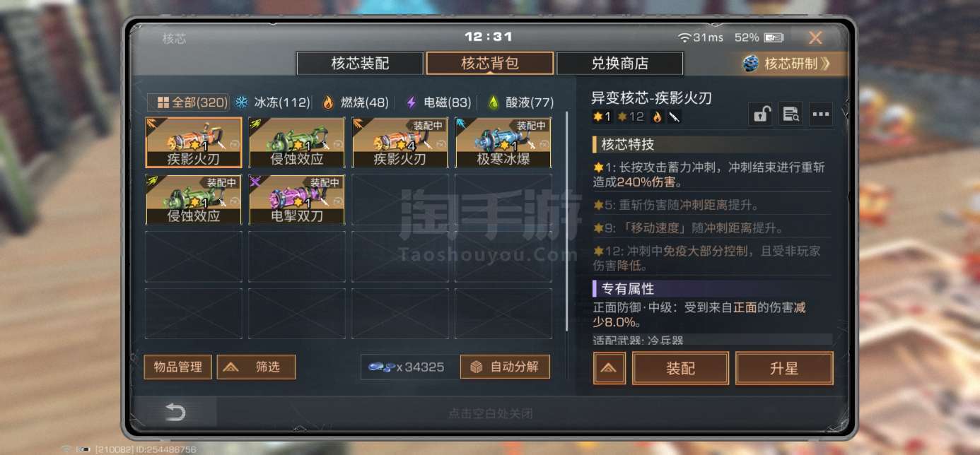Select the equipped 极寒冰爆 core thumbnail
The width and height of the screenshot is (980, 455).
click(503, 142)
